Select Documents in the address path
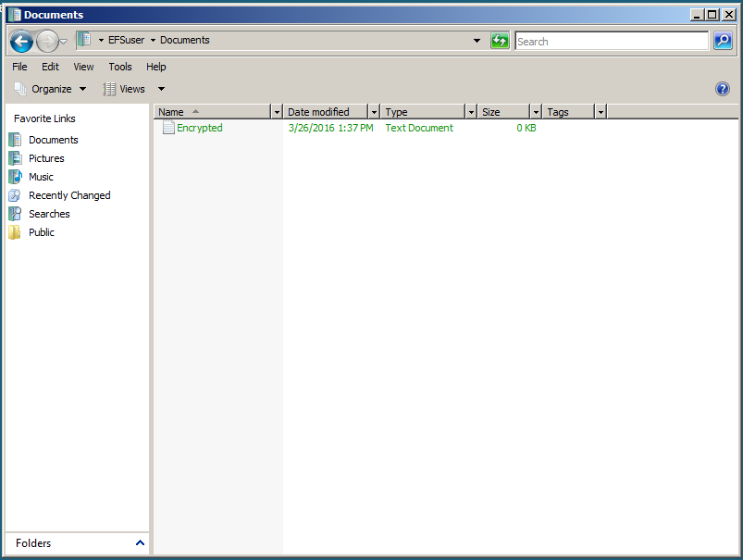Screen dimensions: 743x560 [185, 41]
